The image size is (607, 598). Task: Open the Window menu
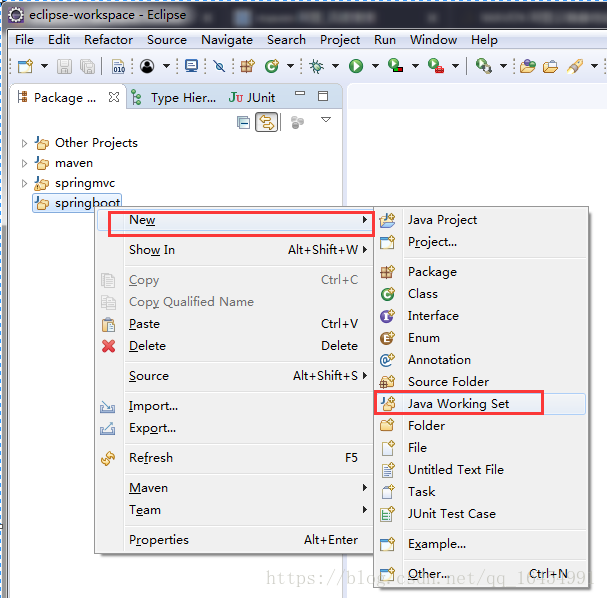click(434, 39)
